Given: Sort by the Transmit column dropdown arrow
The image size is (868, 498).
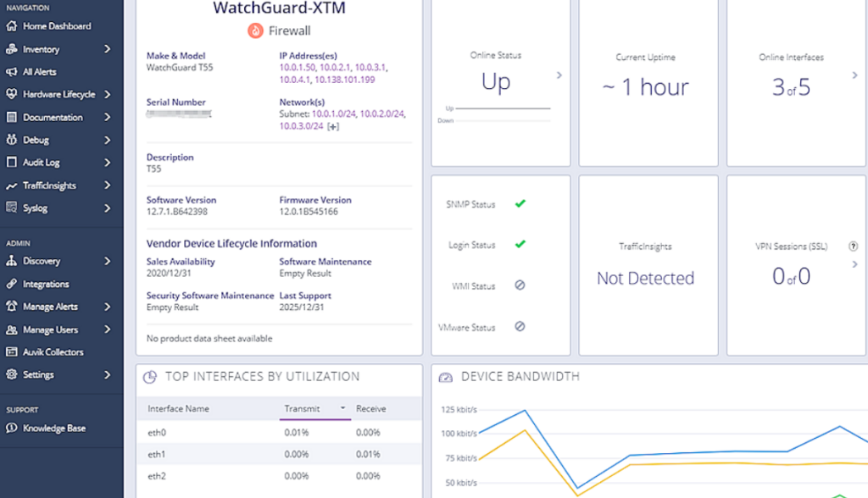Looking at the screenshot, I should (342, 408).
